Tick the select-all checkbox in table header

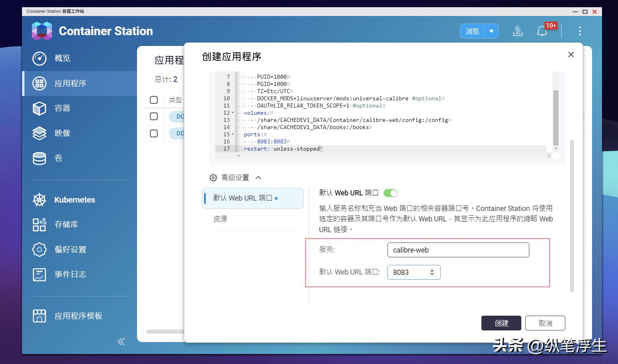point(154,100)
